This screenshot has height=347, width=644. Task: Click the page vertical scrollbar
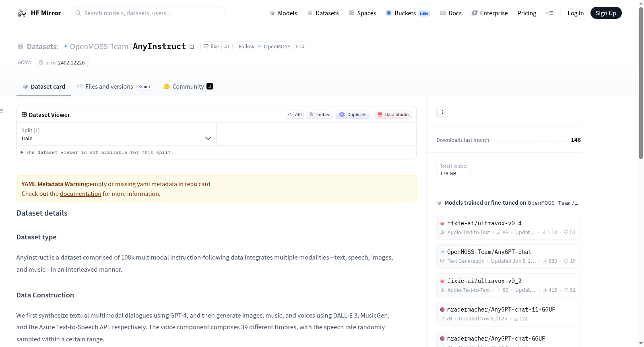pyautogui.click(x=641, y=83)
